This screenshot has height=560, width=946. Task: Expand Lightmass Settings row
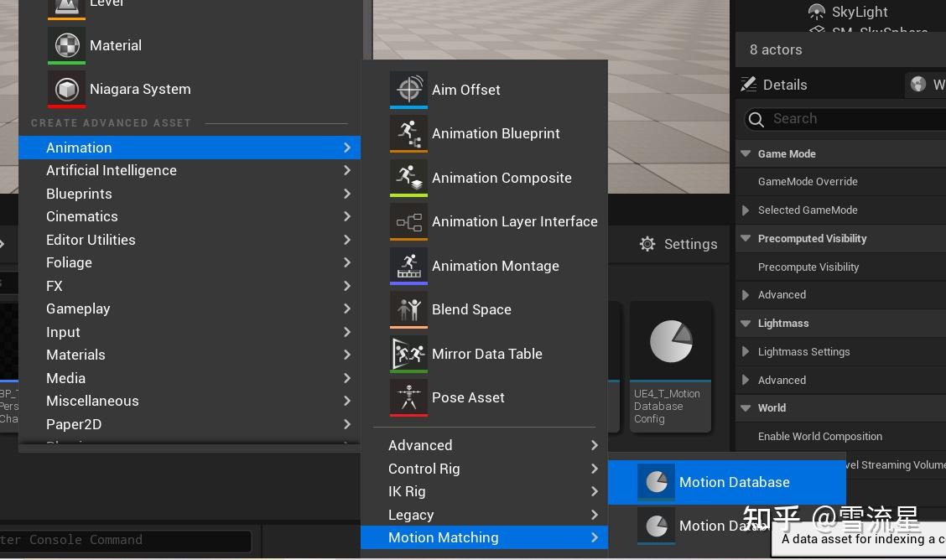(x=746, y=351)
